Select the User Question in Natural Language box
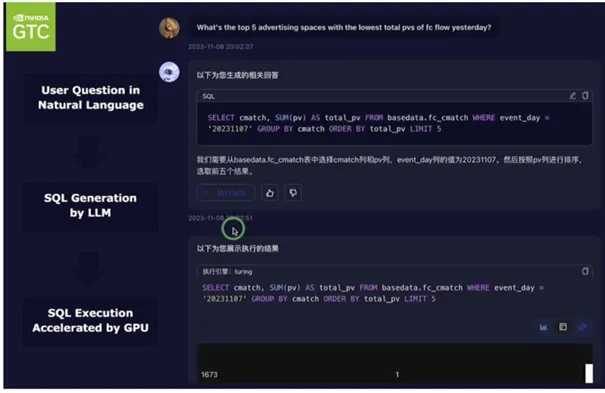 [91, 98]
